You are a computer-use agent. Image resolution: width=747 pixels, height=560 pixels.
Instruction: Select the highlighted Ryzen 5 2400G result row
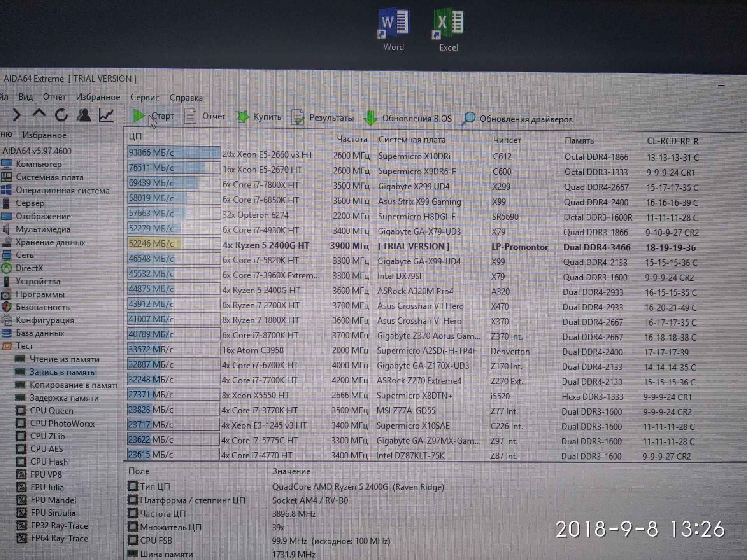pos(266,245)
